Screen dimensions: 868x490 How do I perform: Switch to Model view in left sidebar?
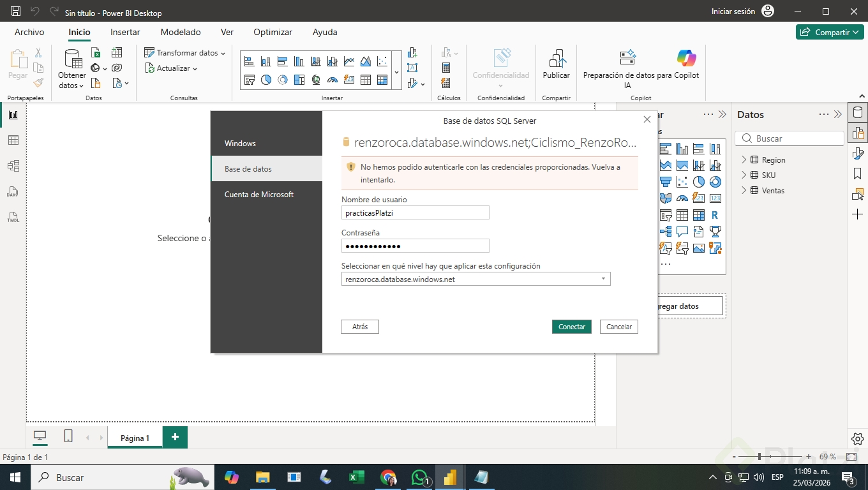pos(13,166)
